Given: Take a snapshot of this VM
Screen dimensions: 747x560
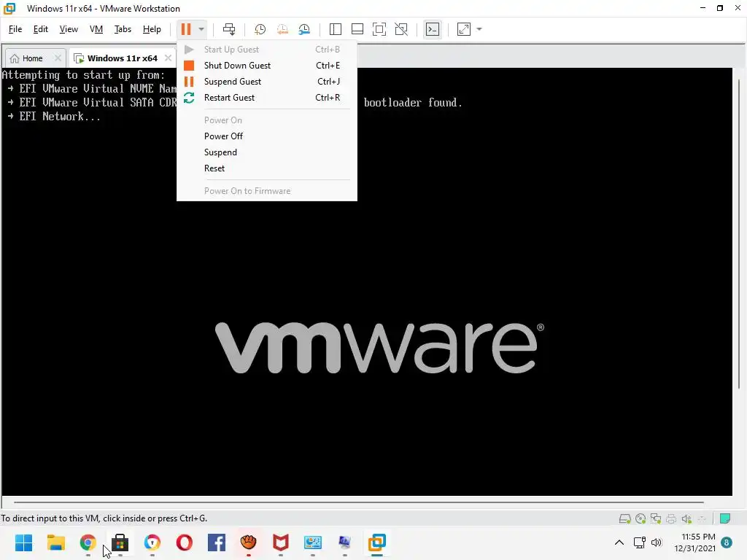Looking at the screenshot, I should click(x=260, y=29).
